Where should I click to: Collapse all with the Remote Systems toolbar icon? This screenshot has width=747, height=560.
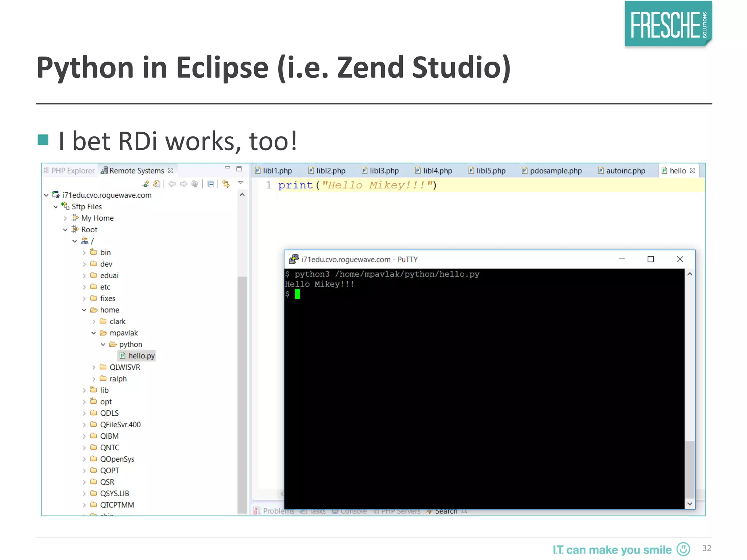click(211, 184)
